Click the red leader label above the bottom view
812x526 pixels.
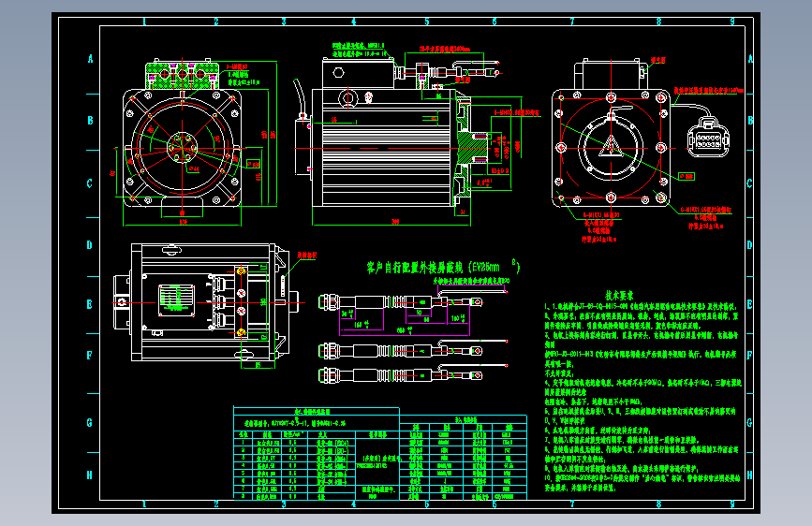coord(306,256)
